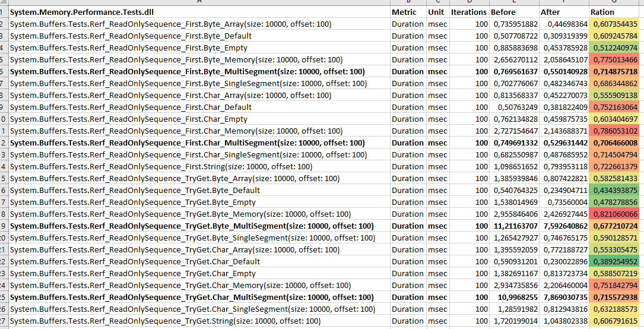This screenshot has height=329, width=644.
Task: Select ratio cell 0,632188573
Action: 614,309
